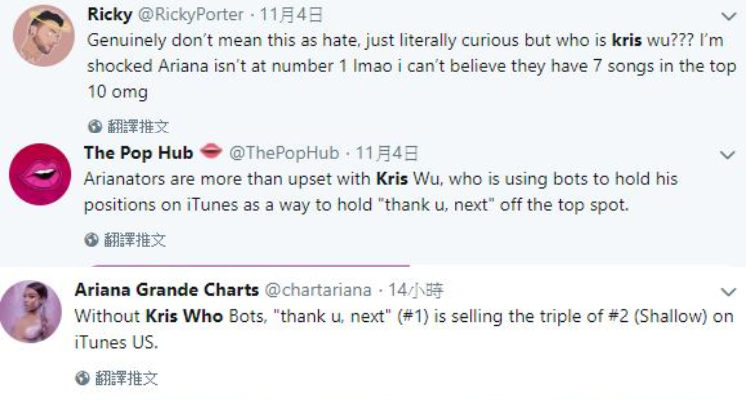Open The Pop Hub lips avatar
The image size is (746, 400).
(38, 175)
